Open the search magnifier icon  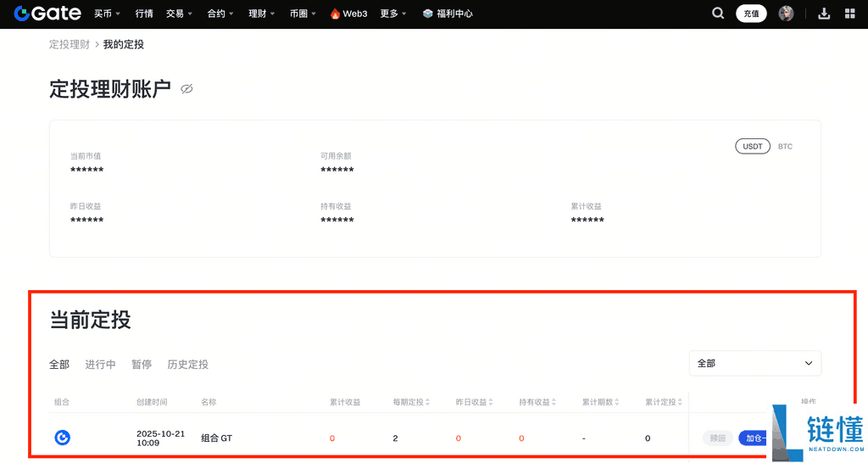(x=718, y=14)
